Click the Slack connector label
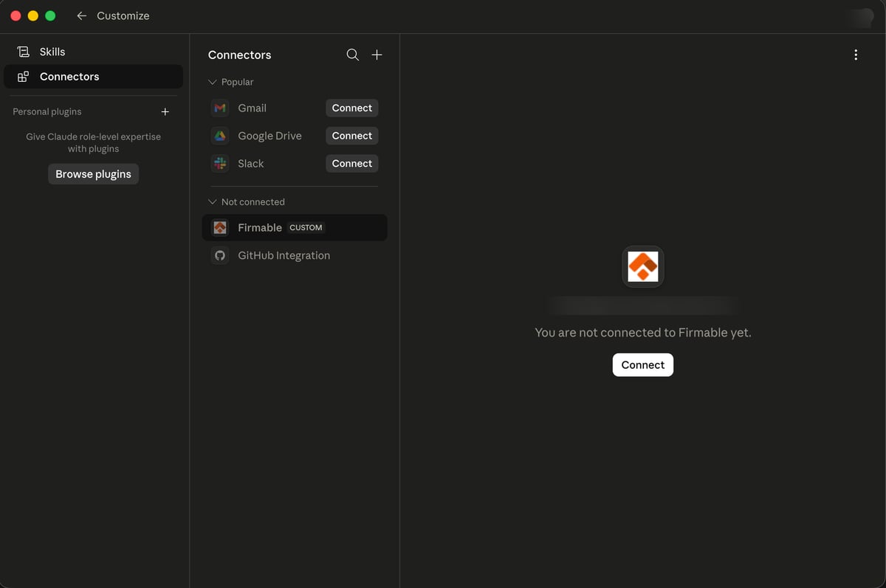This screenshot has width=886, height=588. point(251,164)
